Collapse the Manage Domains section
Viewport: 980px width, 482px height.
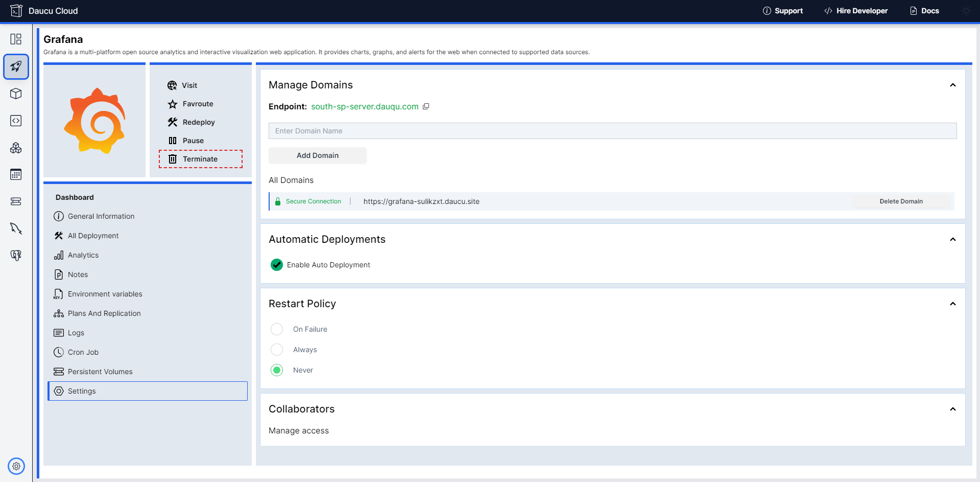coord(952,85)
